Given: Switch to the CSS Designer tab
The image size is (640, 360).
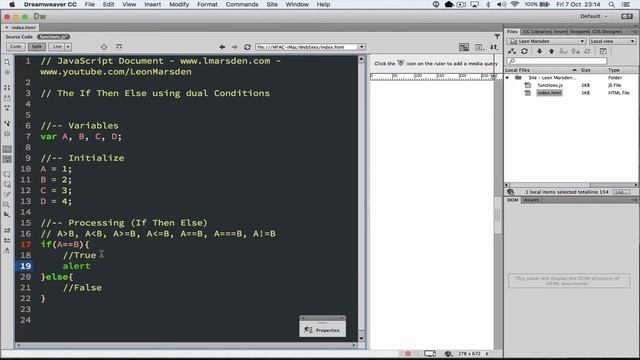Looking at the screenshot, I should click(607, 31).
